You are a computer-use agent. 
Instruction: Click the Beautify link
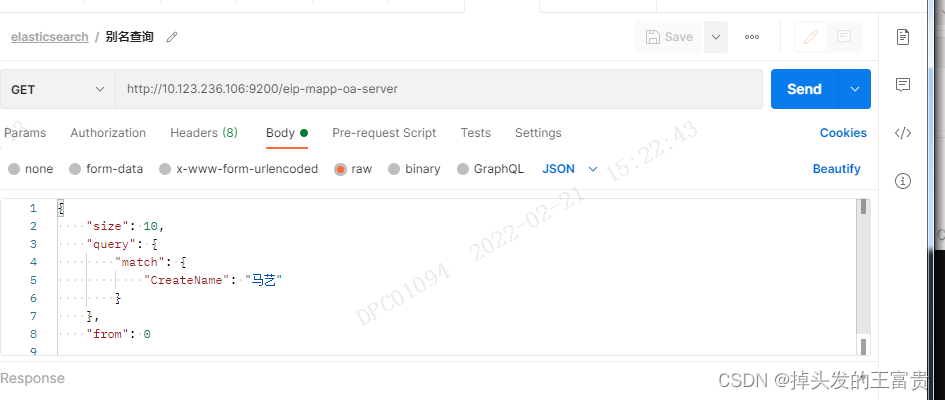click(837, 169)
